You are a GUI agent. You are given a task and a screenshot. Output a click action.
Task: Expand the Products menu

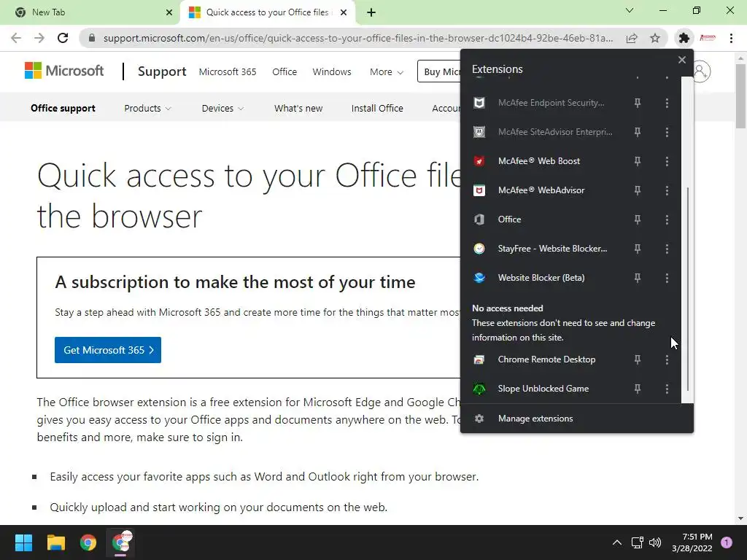point(147,108)
